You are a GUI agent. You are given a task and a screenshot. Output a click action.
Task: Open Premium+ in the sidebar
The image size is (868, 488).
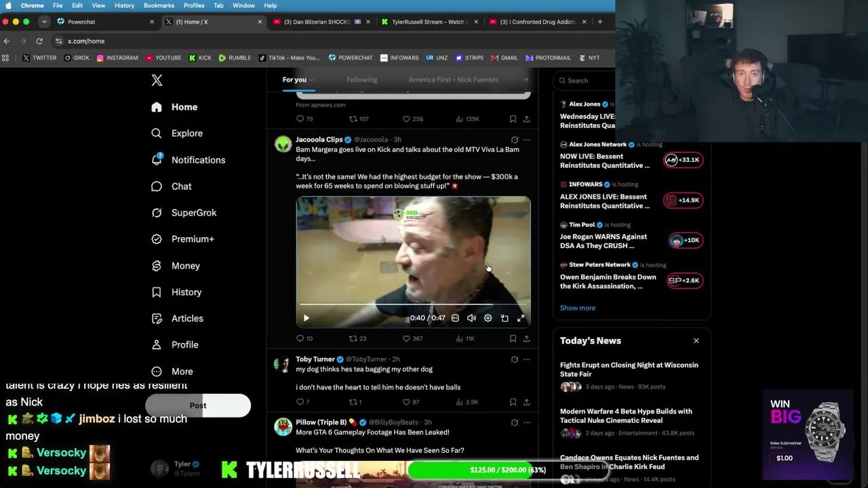pos(183,239)
